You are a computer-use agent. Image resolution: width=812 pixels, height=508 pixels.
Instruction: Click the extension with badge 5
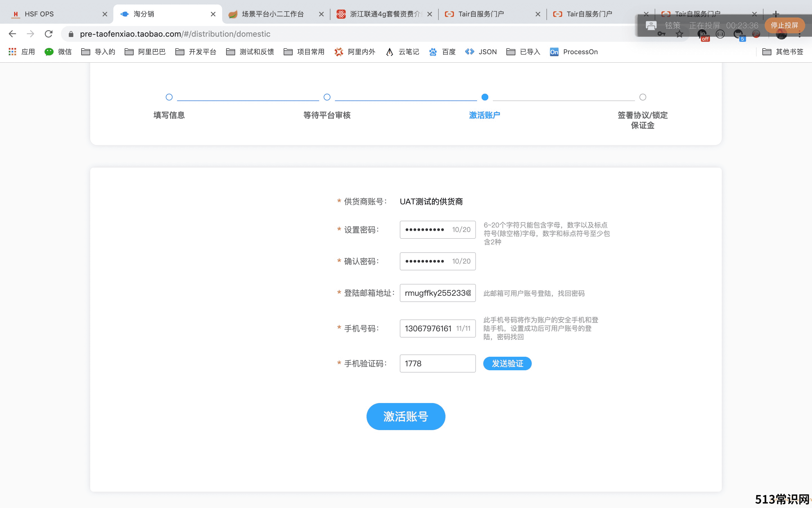tap(739, 35)
